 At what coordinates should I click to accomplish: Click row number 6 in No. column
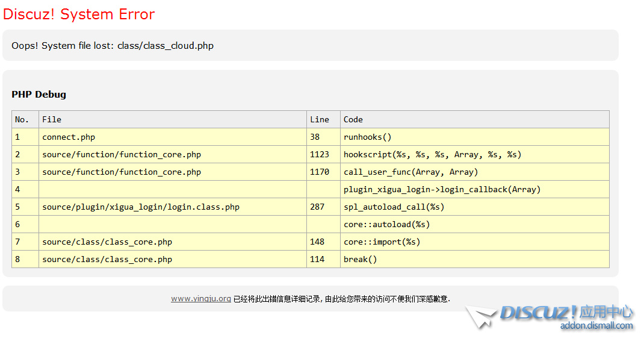coord(25,225)
